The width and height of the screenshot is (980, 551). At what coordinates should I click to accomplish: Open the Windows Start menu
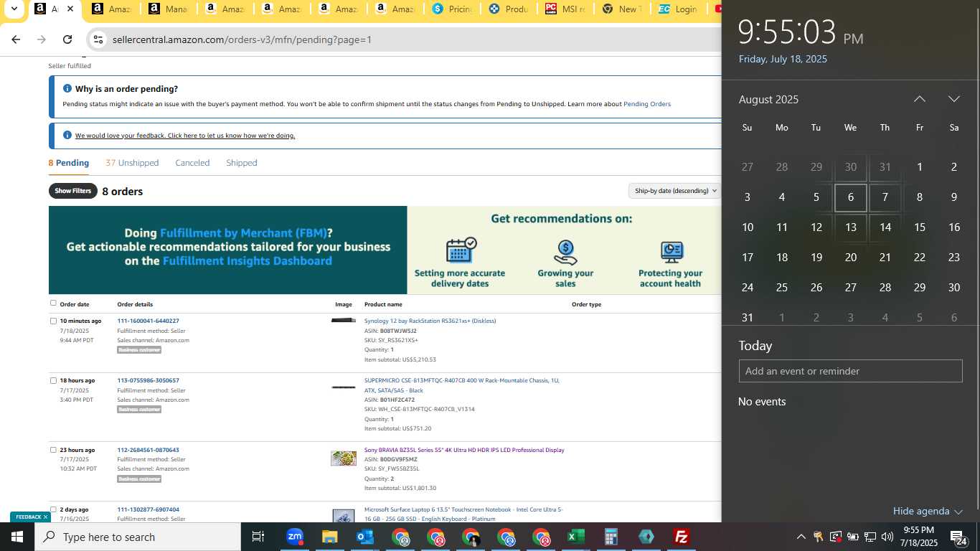(17, 537)
